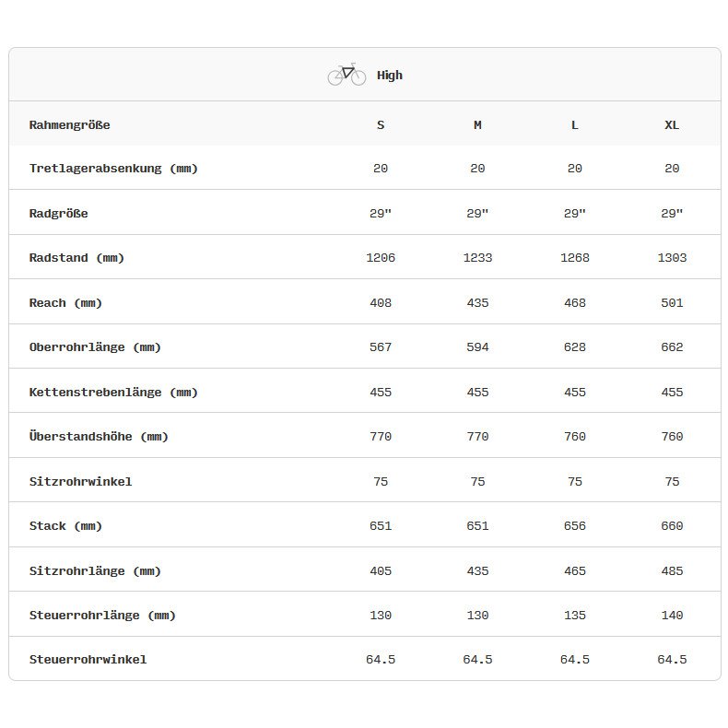Select the XL size column header

click(x=672, y=124)
